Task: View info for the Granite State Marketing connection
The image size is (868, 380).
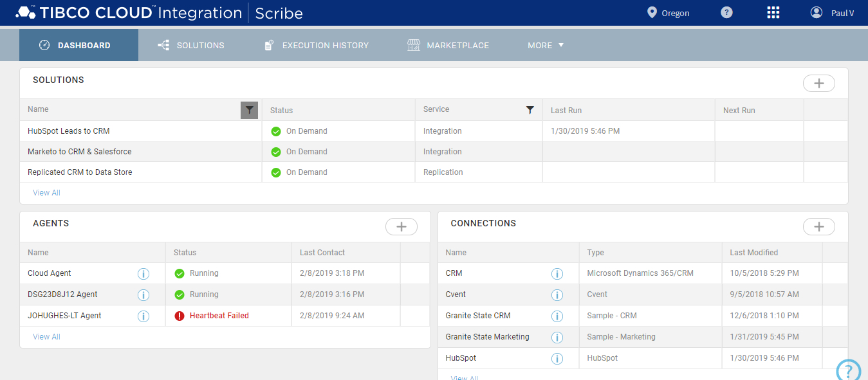Action: pos(557,337)
